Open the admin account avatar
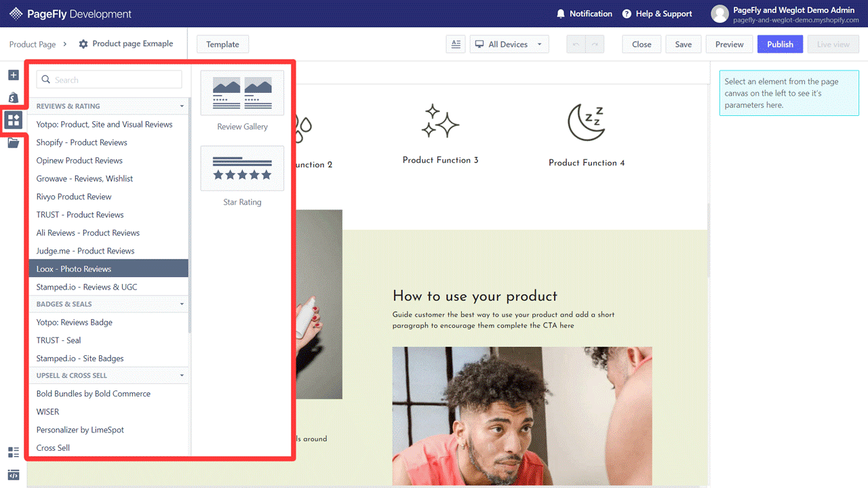 [x=719, y=14]
